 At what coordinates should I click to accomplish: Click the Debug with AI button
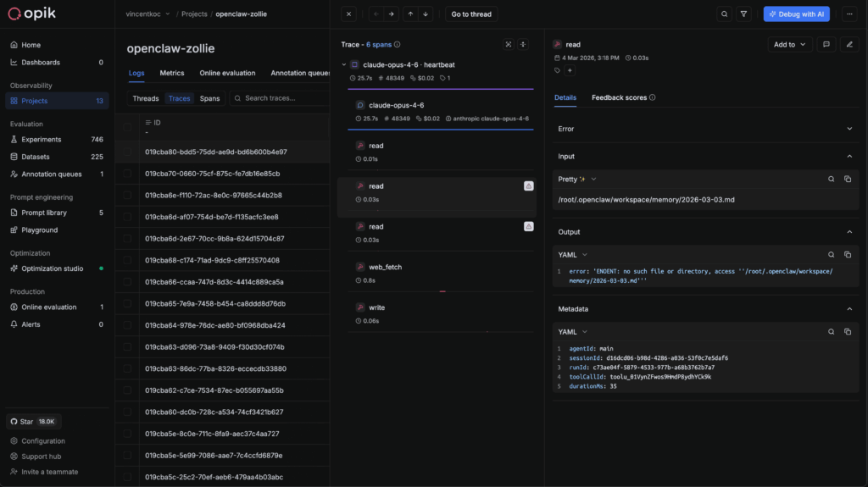tap(796, 14)
